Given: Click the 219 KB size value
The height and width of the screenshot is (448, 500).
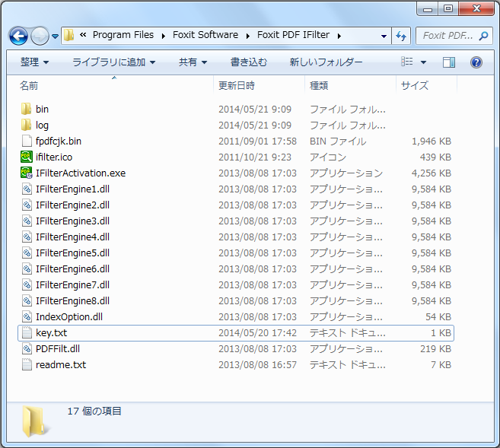Looking at the screenshot, I should pyautogui.click(x=435, y=348).
